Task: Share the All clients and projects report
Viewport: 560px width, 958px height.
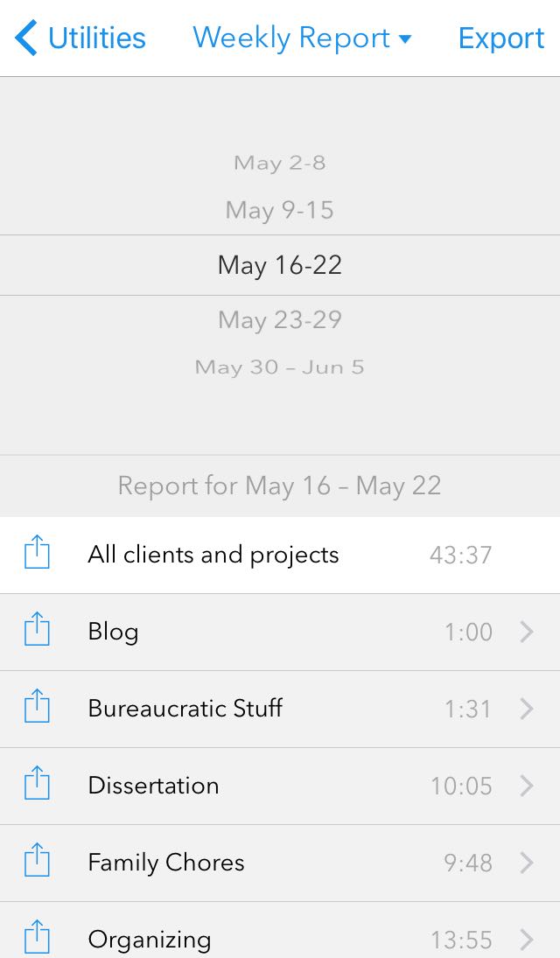Action: (36, 554)
